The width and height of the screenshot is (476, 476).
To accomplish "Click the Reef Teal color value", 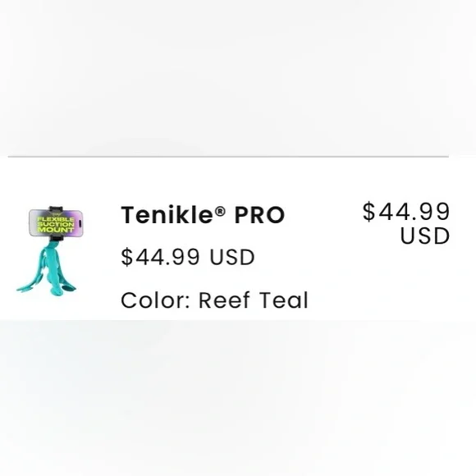I will tap(254, 300).
